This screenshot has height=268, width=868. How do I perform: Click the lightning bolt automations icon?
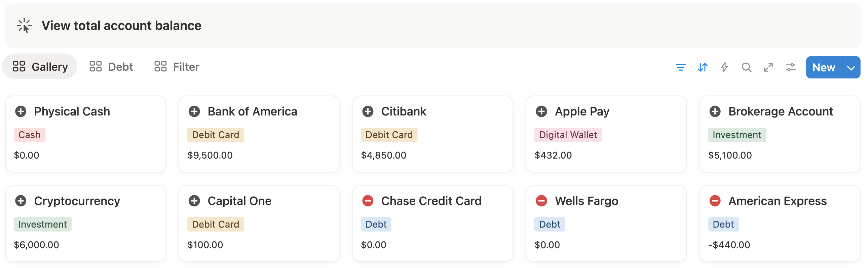724,67
